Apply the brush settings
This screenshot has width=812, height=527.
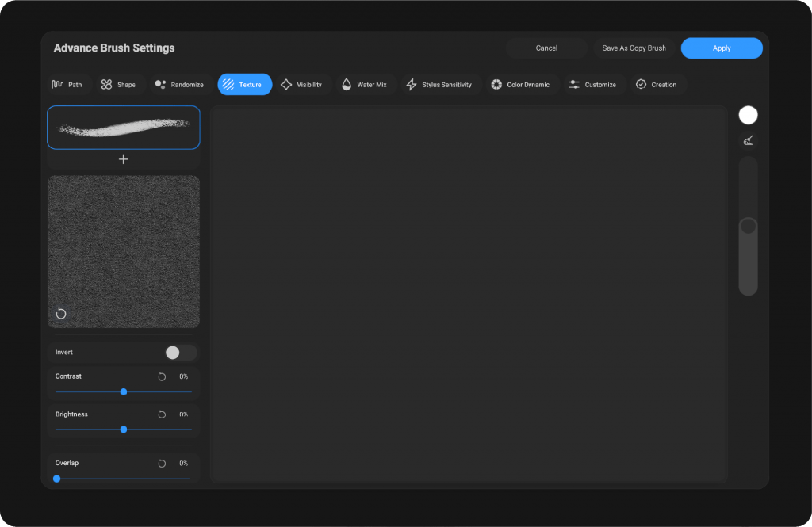[x=721, y=48]
